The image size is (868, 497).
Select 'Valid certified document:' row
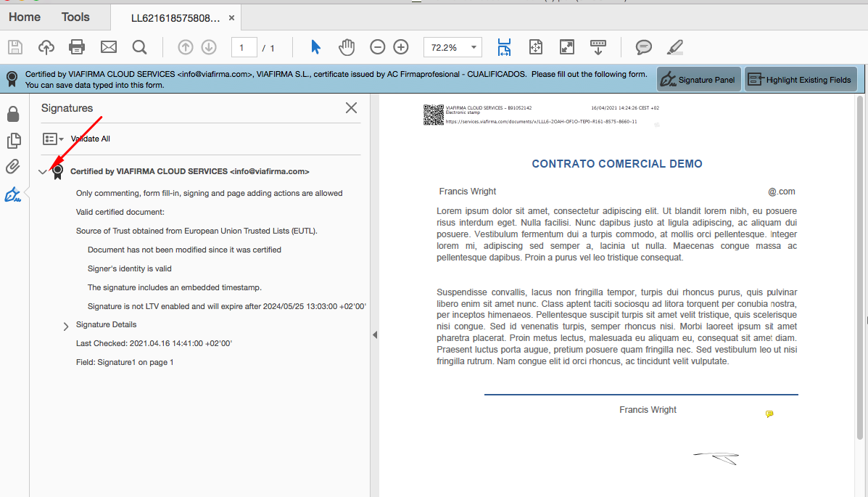pos(120,212)
